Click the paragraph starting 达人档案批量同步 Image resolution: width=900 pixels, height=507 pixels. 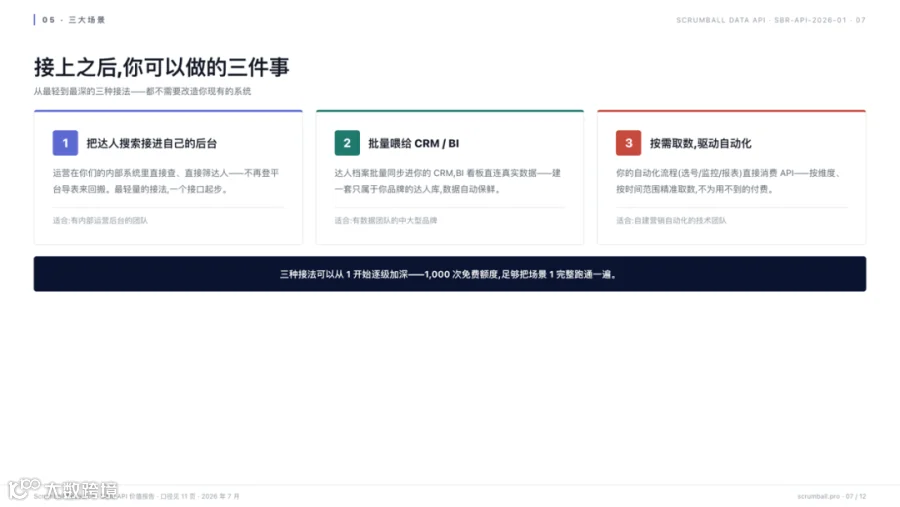click(448, 181)
